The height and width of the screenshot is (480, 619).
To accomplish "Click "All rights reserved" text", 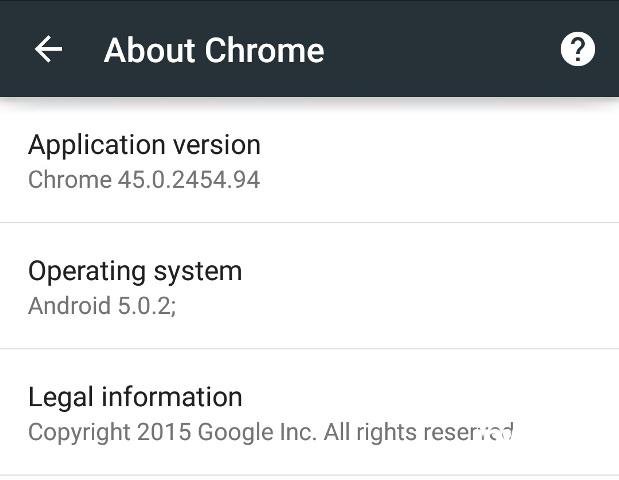I will (x=420, y=432).
